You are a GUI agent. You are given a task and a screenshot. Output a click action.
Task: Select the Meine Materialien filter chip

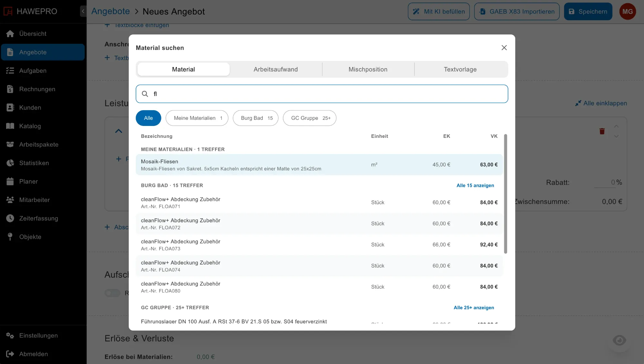tap(197, 118)
